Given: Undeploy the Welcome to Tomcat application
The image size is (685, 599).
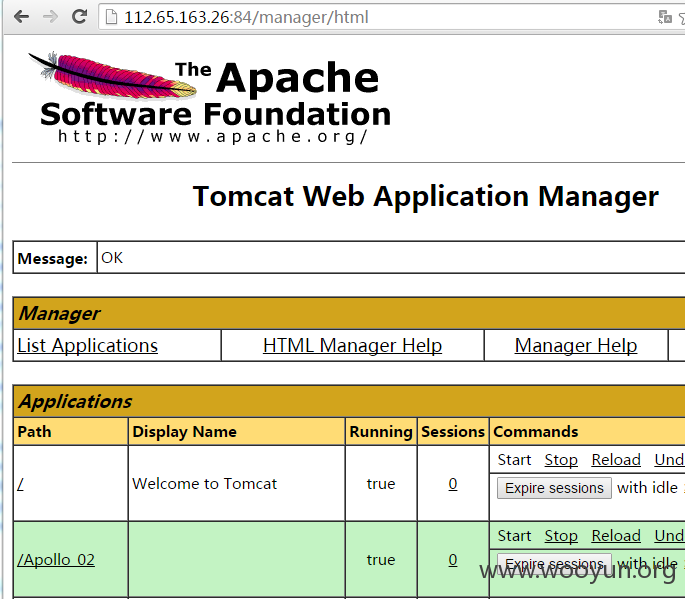Looking at the screenshot, I should (x=669, y=460).
